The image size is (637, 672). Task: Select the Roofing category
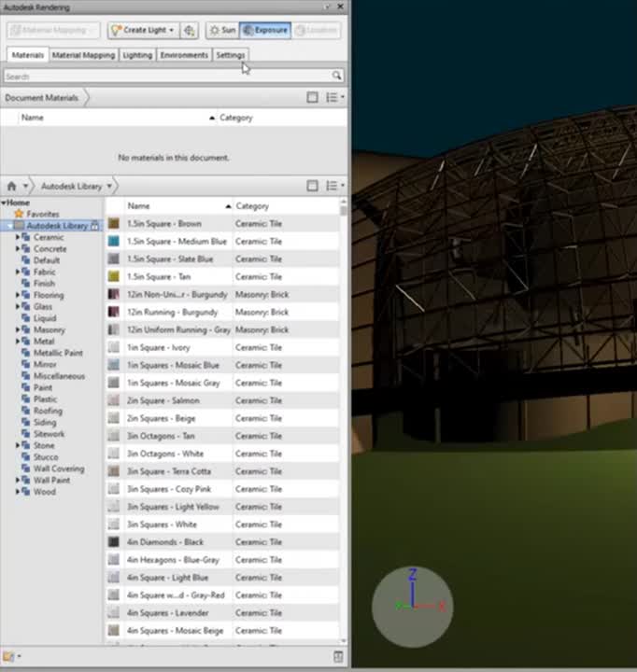pyautogui.click(x=48, y=411)
